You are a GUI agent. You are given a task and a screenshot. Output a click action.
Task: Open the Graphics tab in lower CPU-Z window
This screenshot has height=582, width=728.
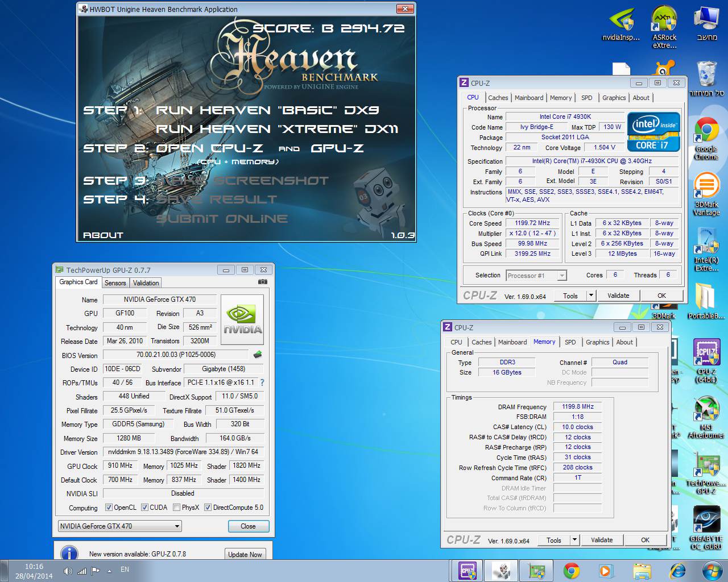tap(598, 342)
